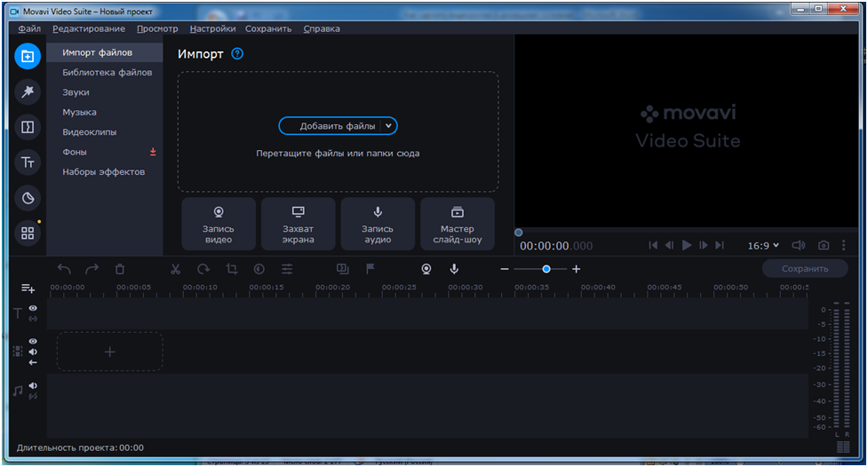Screen dimensions: 868x467
Task: Toggle title track link icon
Action: pyautogui.click(x=33, y=319)
